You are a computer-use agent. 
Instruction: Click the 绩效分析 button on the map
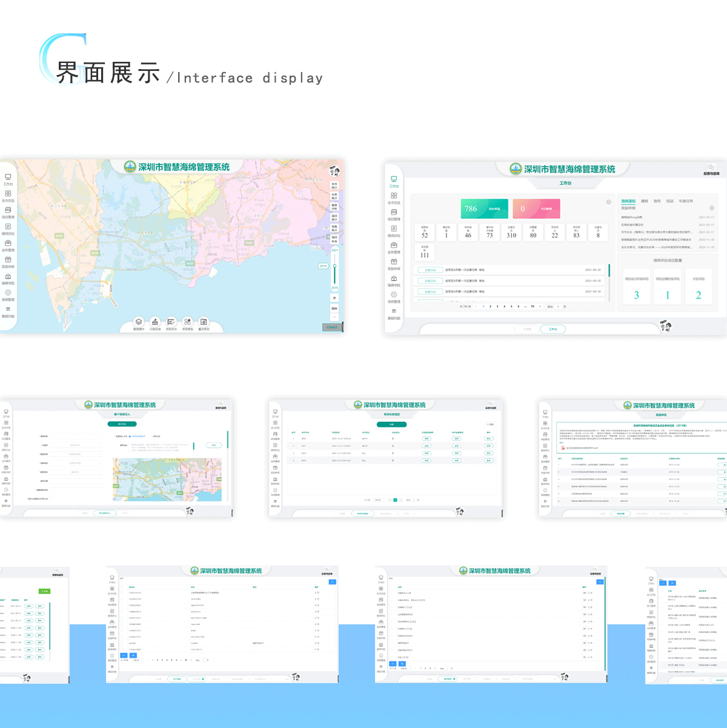pyautogui.click(x=334, y=207)
